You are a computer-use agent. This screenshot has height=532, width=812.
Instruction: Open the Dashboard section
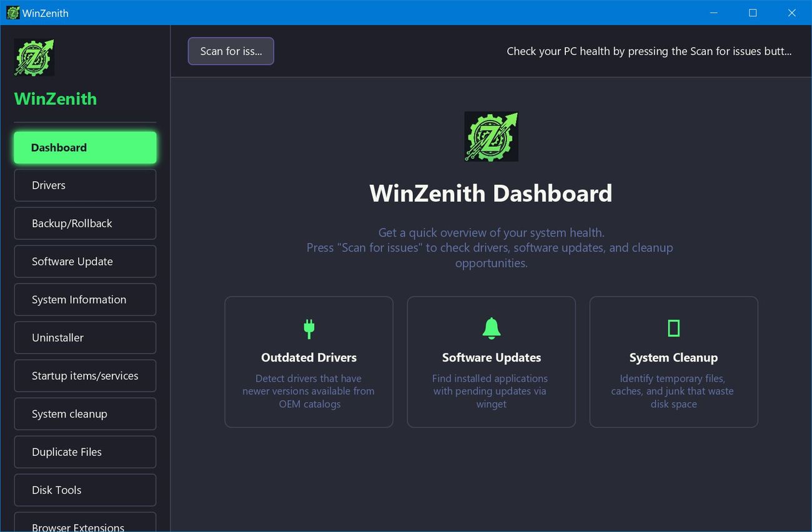(x=85, y=147)
